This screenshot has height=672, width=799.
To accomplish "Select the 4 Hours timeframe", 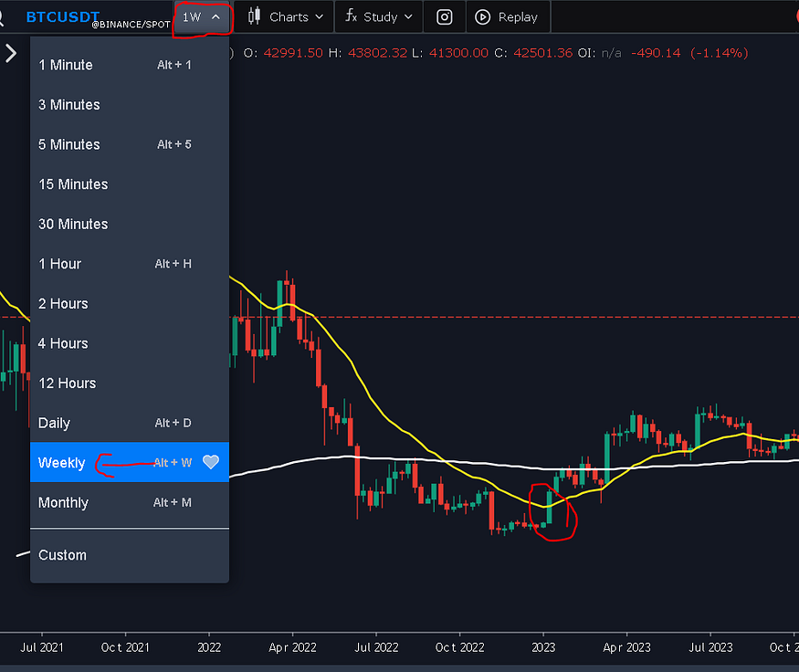I will (x=130, y=343).
